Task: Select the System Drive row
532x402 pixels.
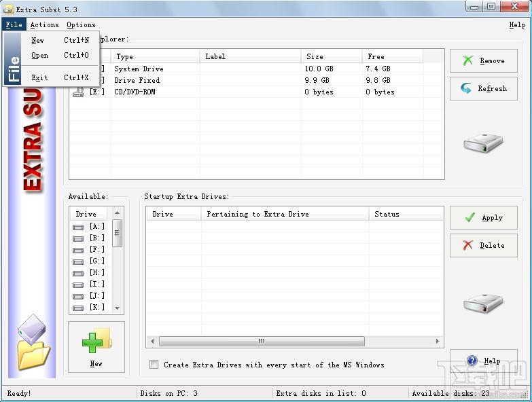Action: pos(257,69)
